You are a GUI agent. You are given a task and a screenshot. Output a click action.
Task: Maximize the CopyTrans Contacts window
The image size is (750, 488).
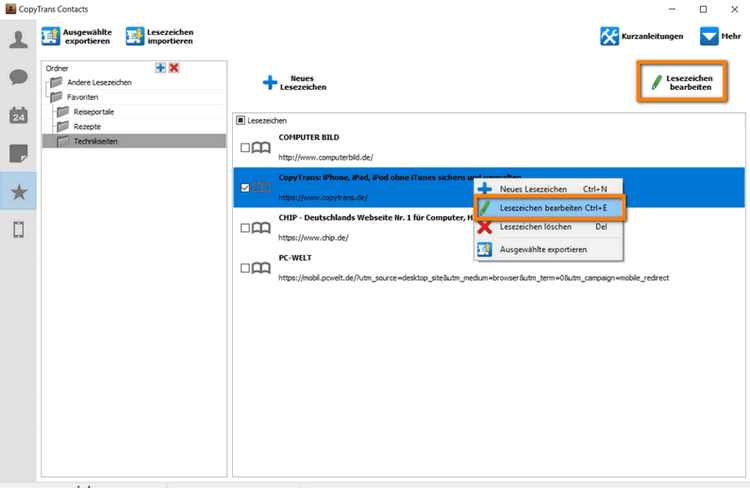(x=703, y=9)
